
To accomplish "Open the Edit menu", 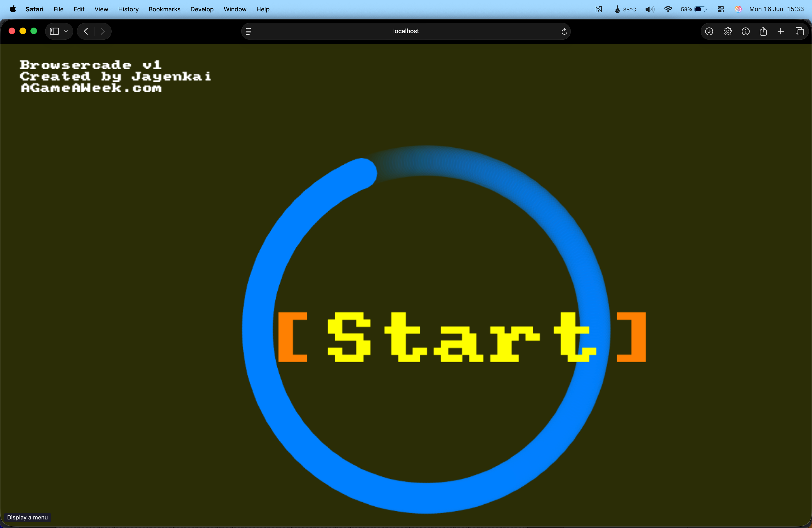I will [x=79, y=9].
